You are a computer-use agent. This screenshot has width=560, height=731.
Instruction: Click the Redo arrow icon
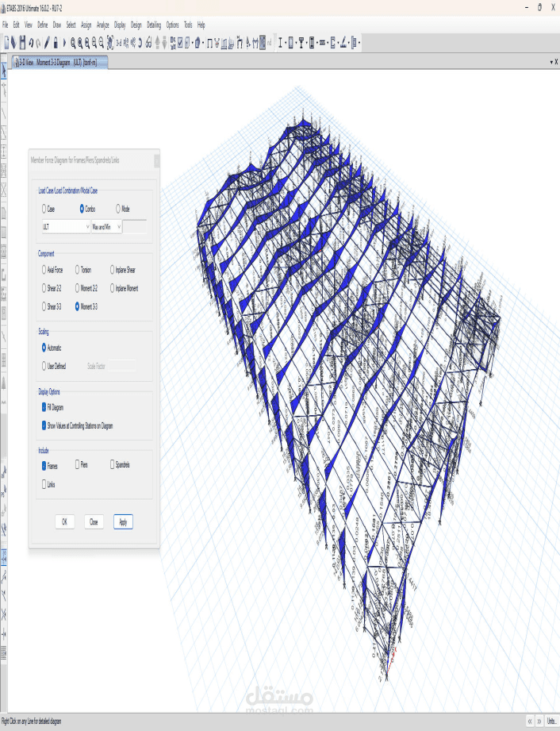38,43
